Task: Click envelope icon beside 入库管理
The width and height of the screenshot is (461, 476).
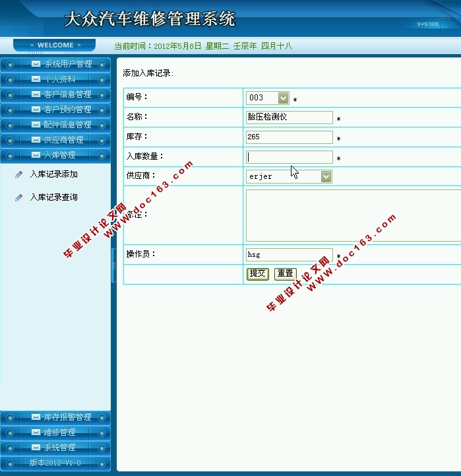Action: [36, 155]
